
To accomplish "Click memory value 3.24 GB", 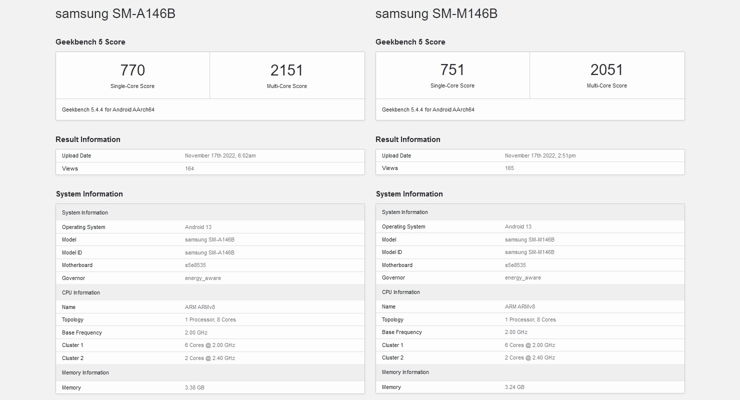I will (x=514, y=387).
